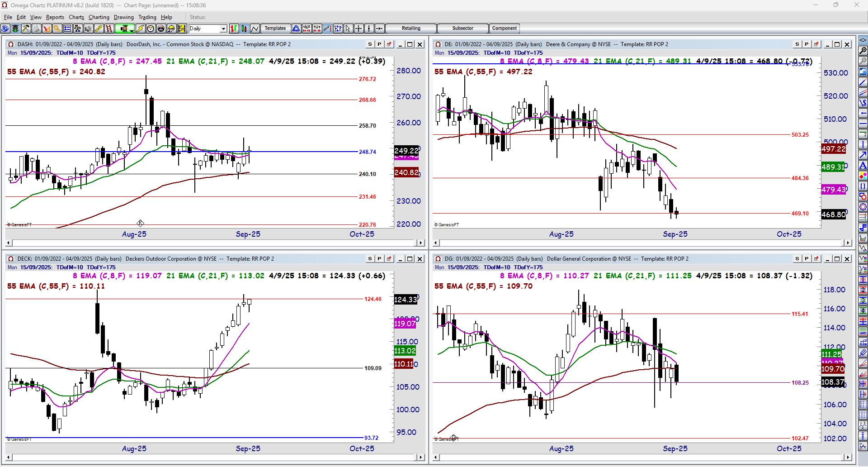Click the film strip chart icon

tap(182, 29)
